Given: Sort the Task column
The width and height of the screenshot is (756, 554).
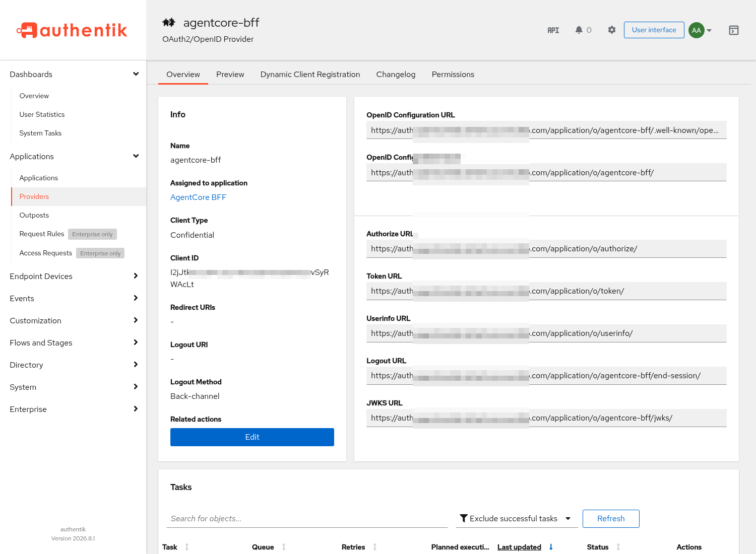Looking at the screenshot, I should (187, 547).
